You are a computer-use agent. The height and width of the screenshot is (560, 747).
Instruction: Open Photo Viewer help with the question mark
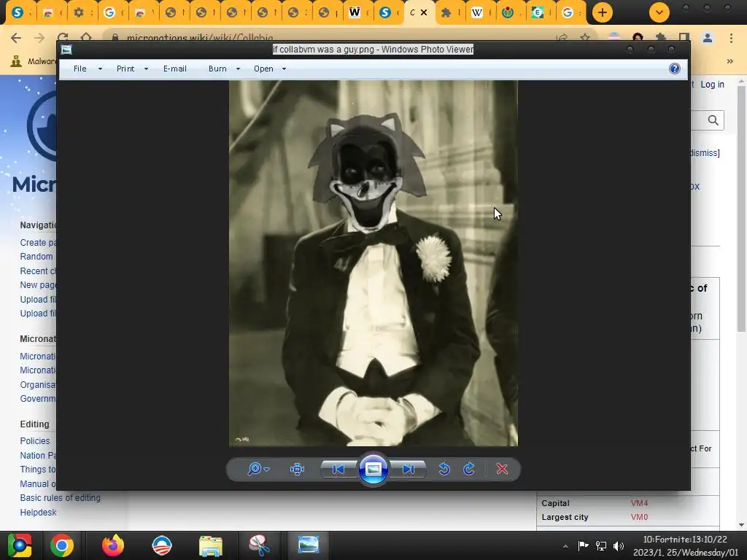point(675,69)
